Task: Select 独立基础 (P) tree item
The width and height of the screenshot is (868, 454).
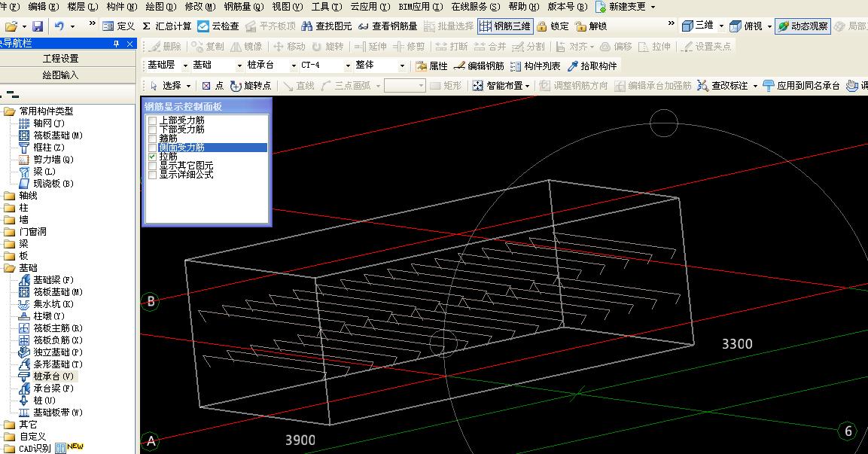Action: (51, 352)
